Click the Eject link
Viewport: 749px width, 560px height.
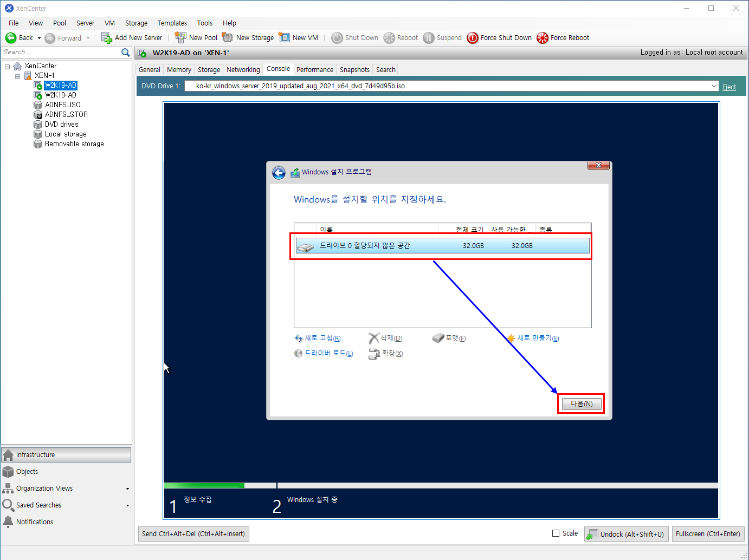(729, 87)
